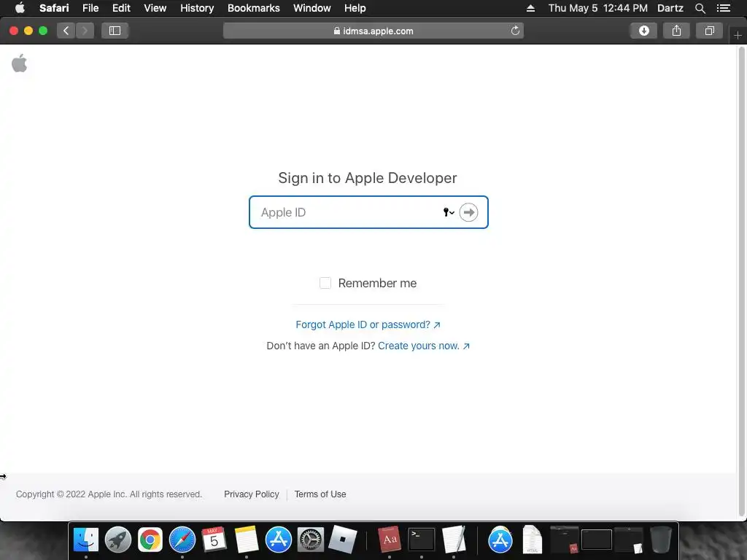Viewport: 747px width, 560px height.
Task: Open the Privacy Policy link
Action: tap(252, 494)
